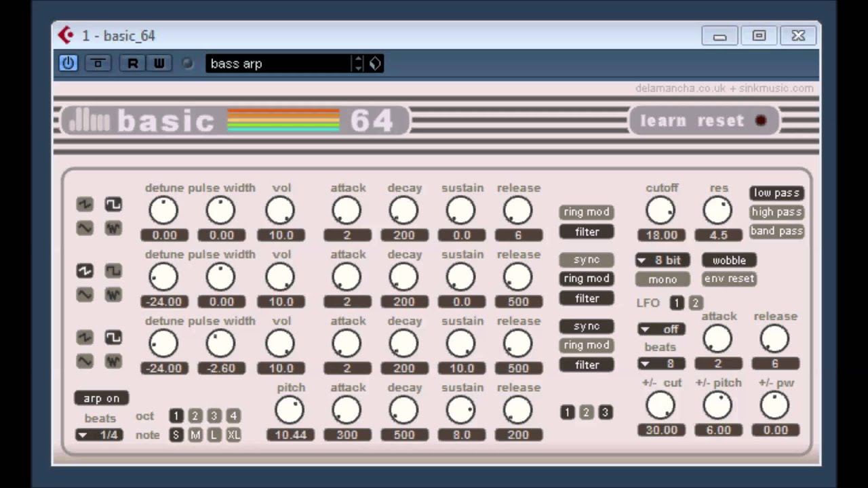Select noise waveform for the third oscillator
Viewport: 868px width, 488px height.
pos(113,361)
